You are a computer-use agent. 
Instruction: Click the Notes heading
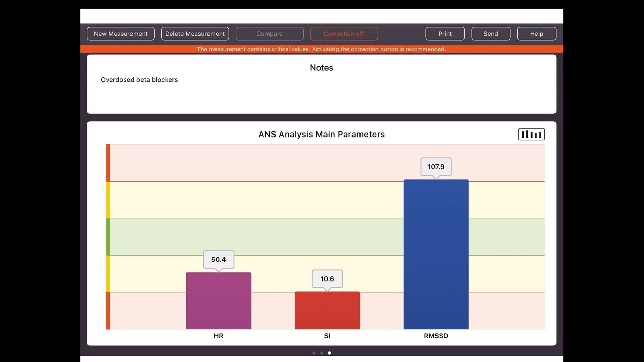322,68
